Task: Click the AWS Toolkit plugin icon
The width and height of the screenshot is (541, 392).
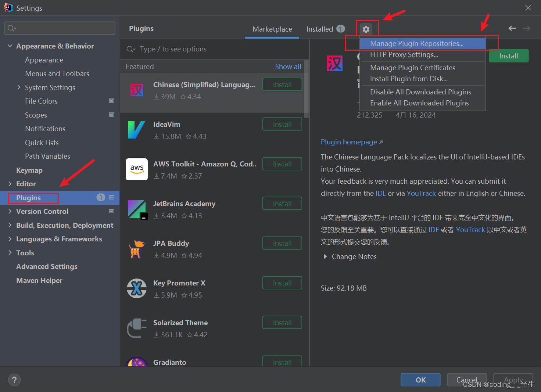Action: [x=137, y=169]
